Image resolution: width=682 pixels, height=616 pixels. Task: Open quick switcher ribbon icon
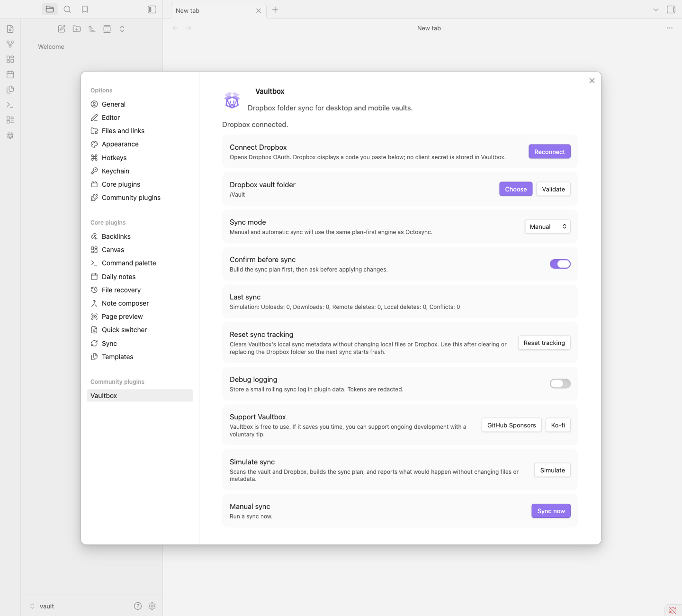click(x=10, y=29)
